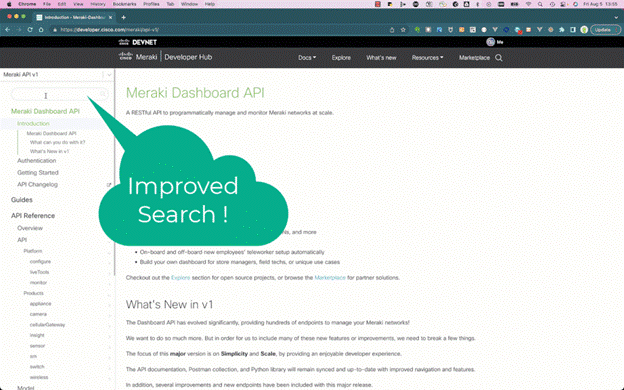Click the Wi-Fi status icon
This screenshot has width=624, height=390.
tap(528, 4)
